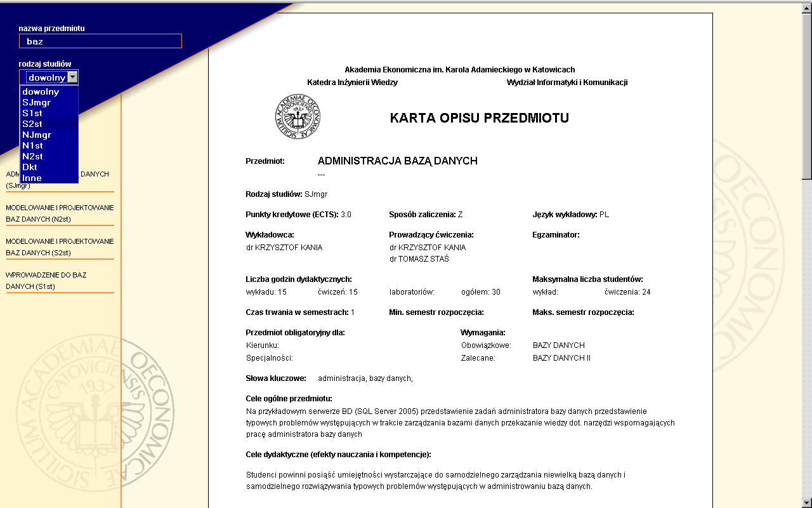Click 'administracja, bazy danych,' keywords text
The image size is (812, 508).
[x=365, y=378]
